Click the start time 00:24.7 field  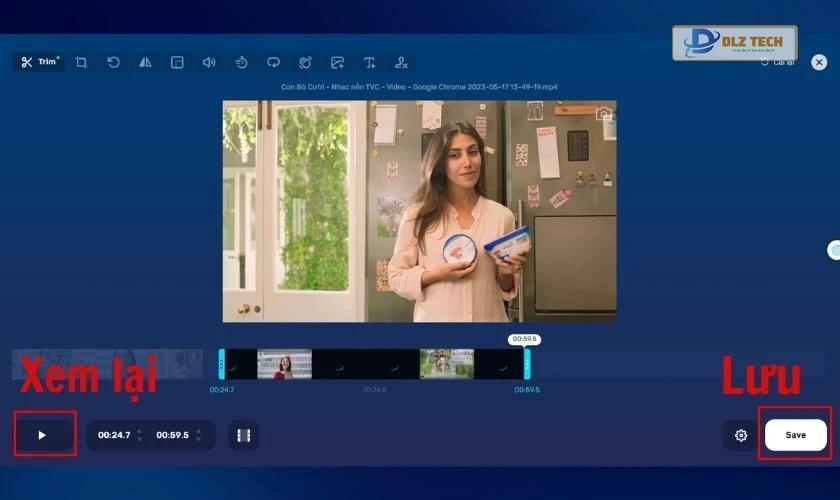point(114,435)
